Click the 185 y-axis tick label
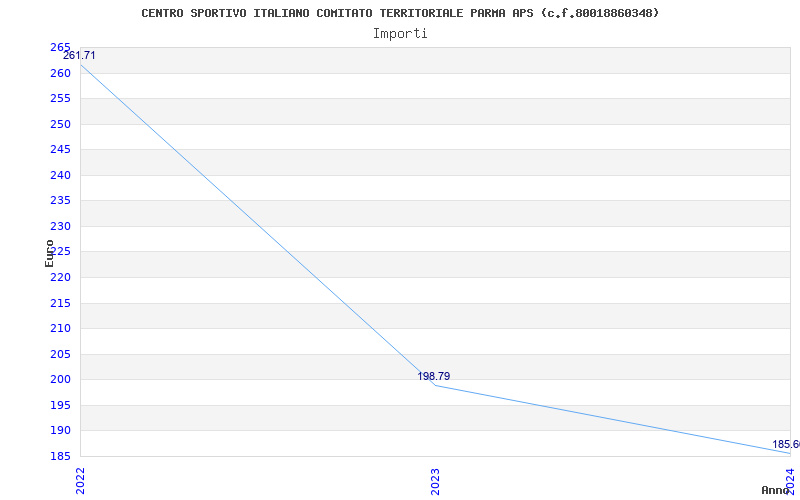The height and width of the screenshot is (500, 800). point(60,456)
